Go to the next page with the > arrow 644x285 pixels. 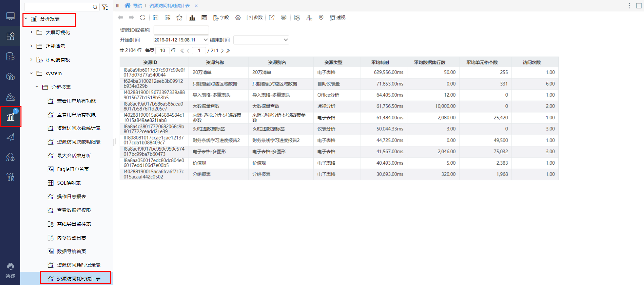[222, 51]
